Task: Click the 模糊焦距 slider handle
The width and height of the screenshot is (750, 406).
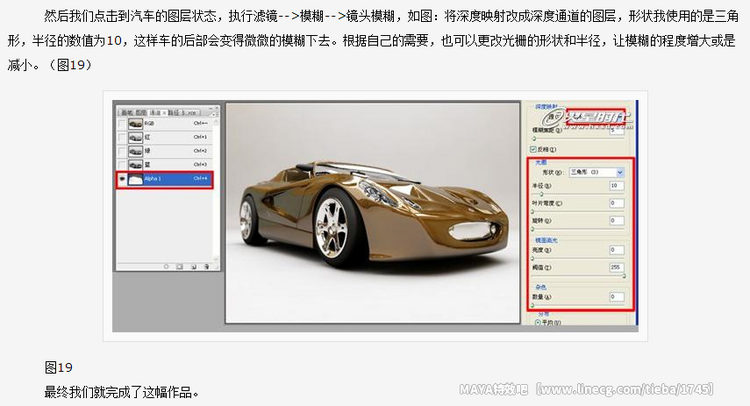Action: 534,139
